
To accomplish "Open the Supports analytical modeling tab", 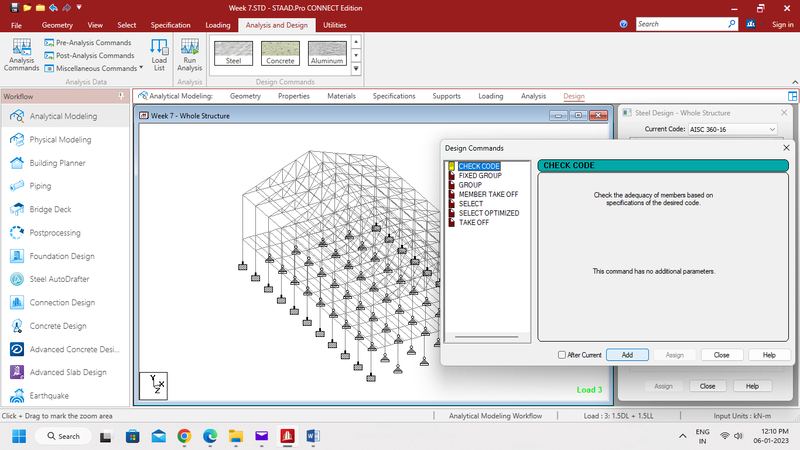I will tap(446, 96).
